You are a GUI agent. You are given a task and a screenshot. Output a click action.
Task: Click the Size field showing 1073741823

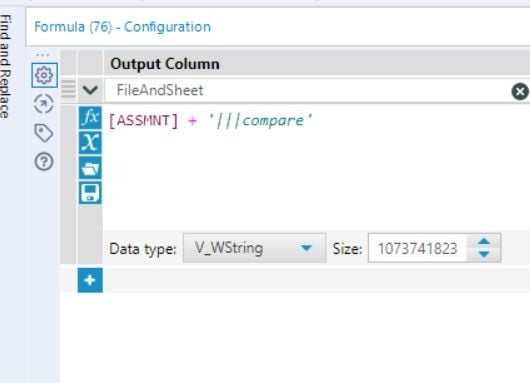point(418,248)
